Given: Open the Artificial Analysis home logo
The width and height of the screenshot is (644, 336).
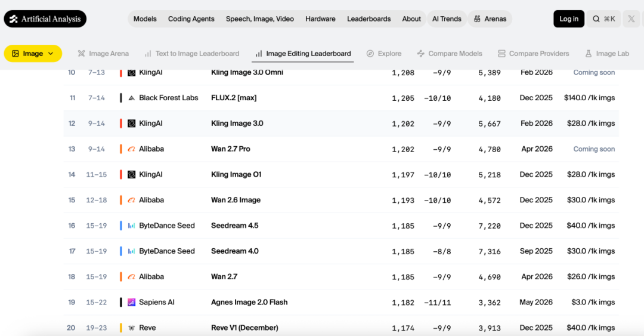Looking at the screenshot, I should 45,19.
